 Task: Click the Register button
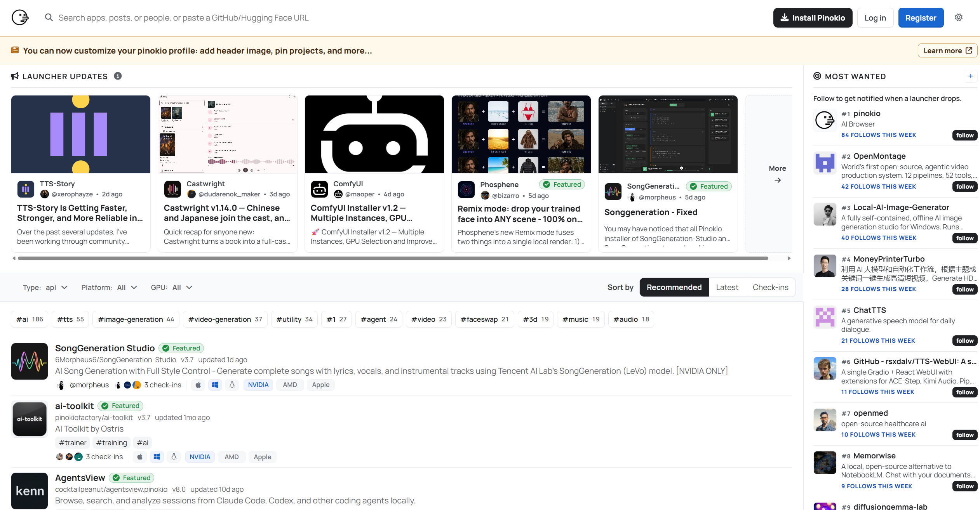(921, 18)
